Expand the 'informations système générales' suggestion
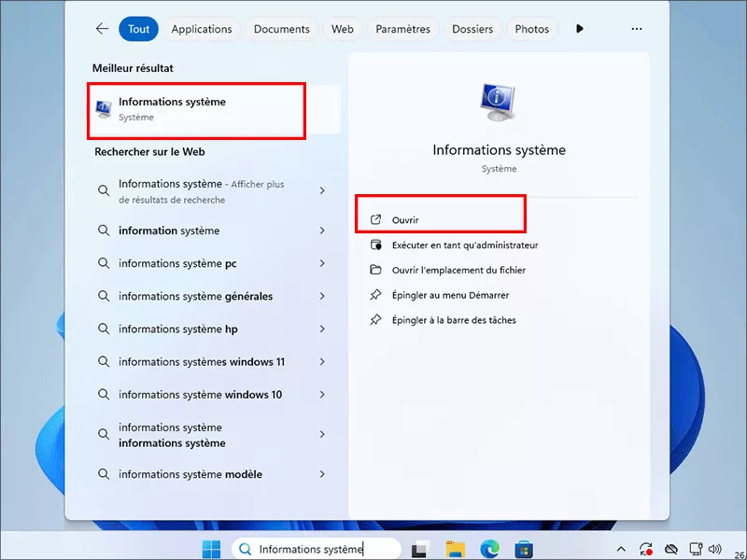This screenshot has height=560, width=747. (x=322, y=296)
